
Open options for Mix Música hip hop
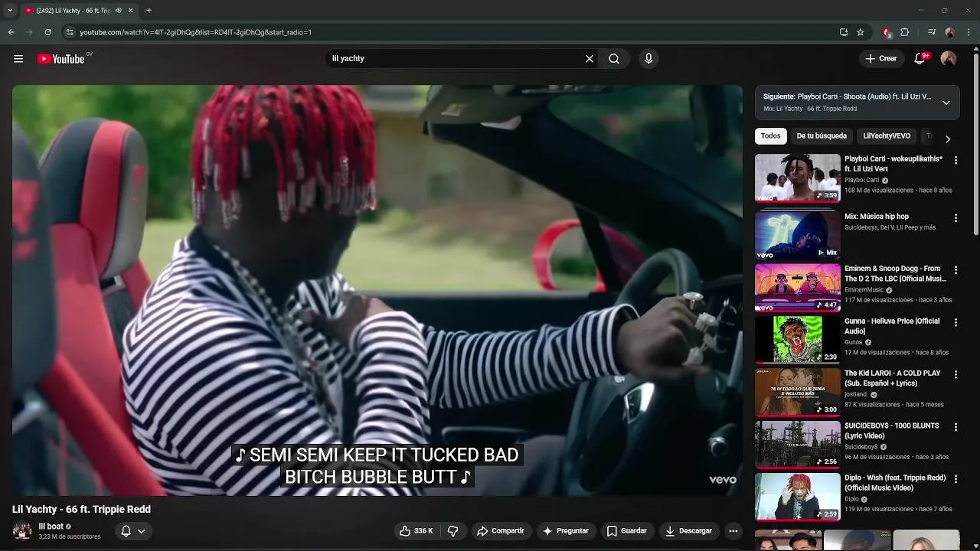point(955,218)
